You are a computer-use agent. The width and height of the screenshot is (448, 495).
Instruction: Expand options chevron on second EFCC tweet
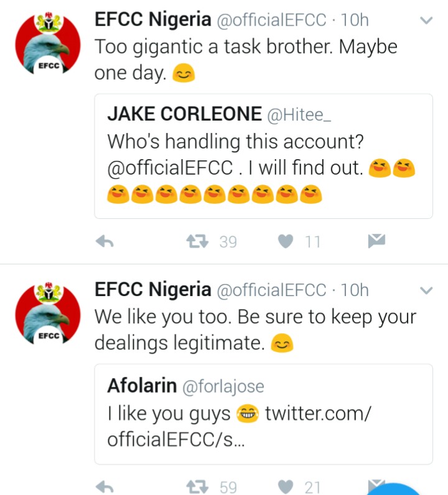pos(426,290)
